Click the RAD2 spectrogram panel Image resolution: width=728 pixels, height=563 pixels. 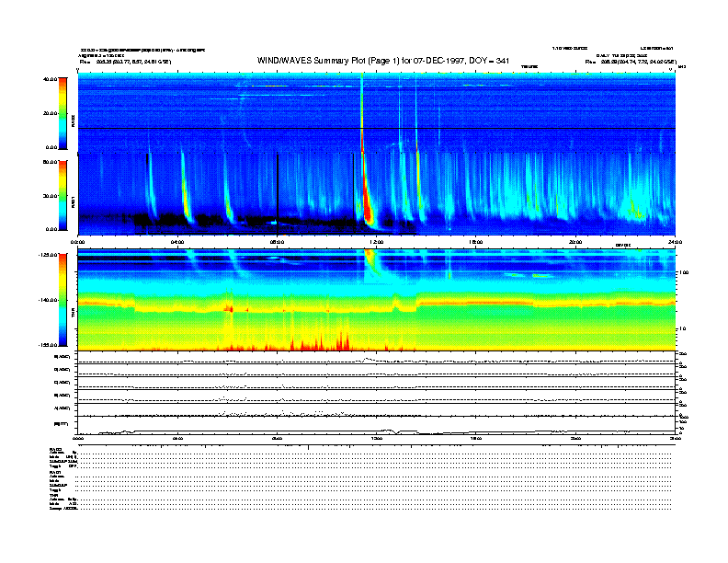377,113
